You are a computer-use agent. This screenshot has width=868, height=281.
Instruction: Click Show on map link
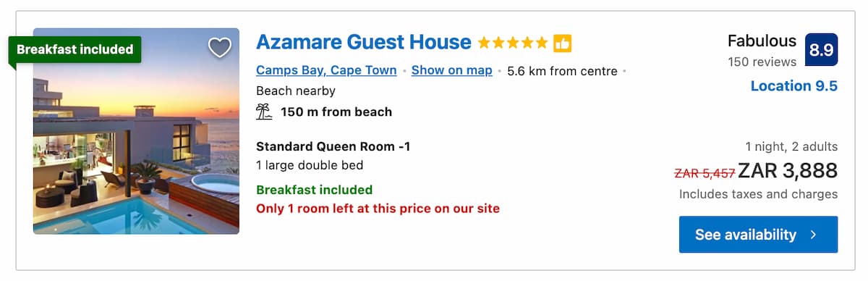tap(452, 70)
